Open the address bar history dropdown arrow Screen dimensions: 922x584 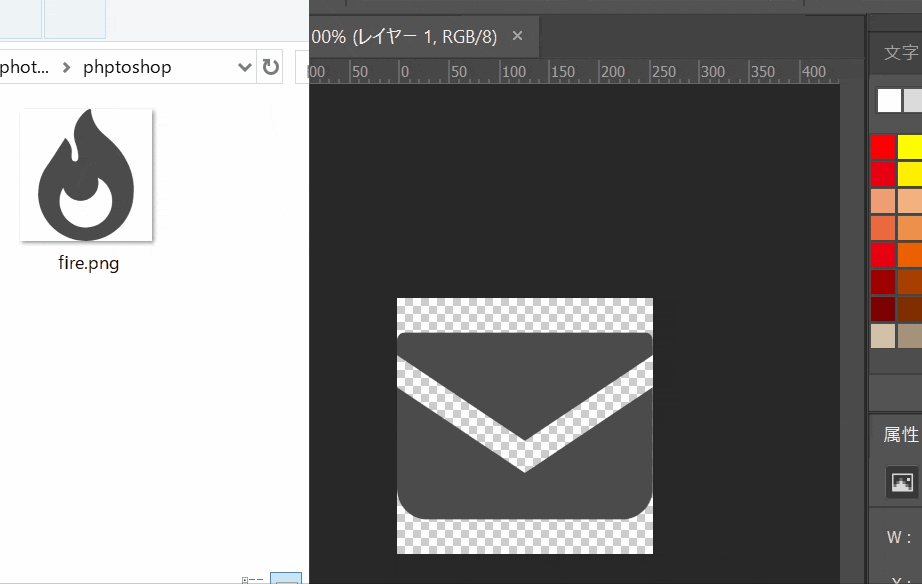245,67
